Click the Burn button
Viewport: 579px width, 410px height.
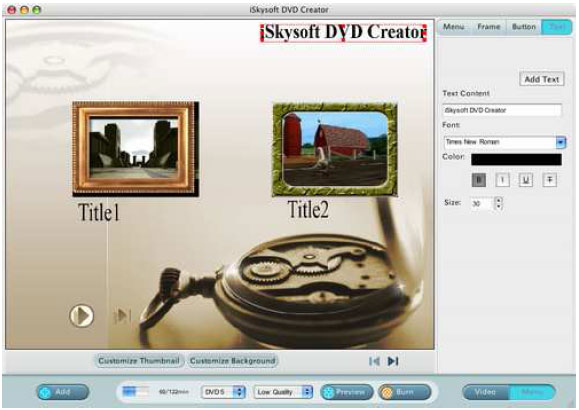(x=405, y=392)
